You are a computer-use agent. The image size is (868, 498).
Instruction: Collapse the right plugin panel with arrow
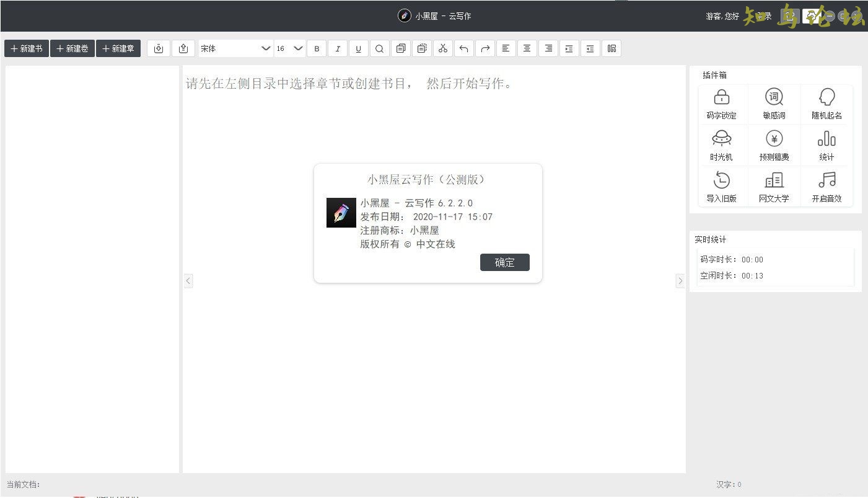coord(680,281)
